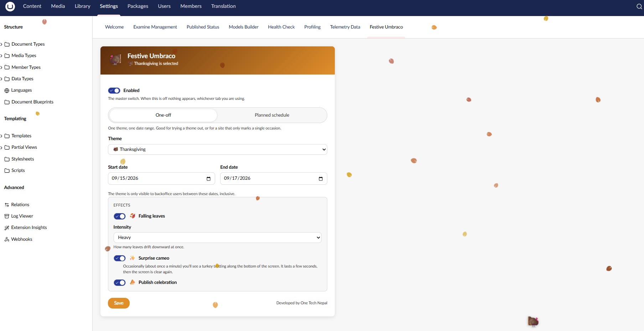Image resolution: width=644 pixels, height=331 pixels.
Task: Click the Surprise cameo sparkle icon
Action: point(133,258)
